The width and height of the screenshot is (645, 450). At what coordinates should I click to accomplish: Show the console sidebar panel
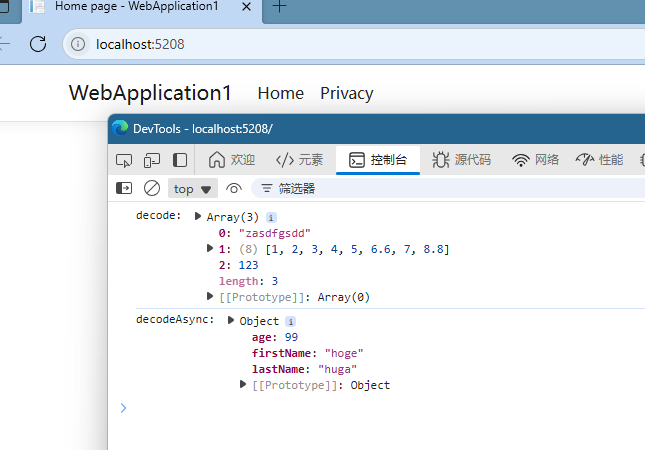click(x=124, y=188)
